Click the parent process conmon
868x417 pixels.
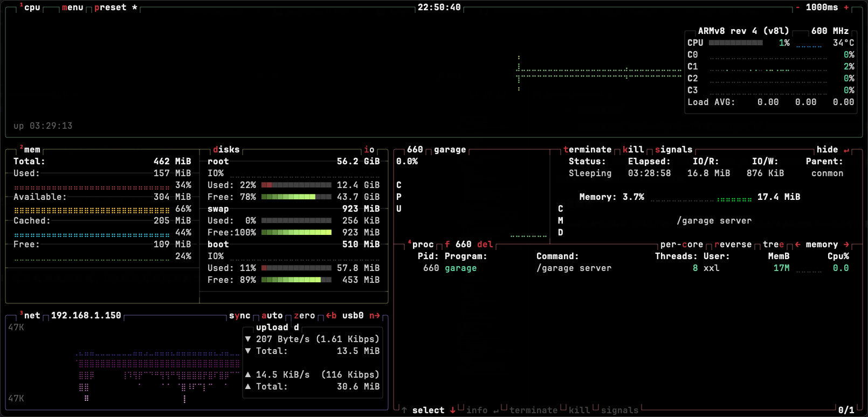pyautogui.click(x=828, y=173)
